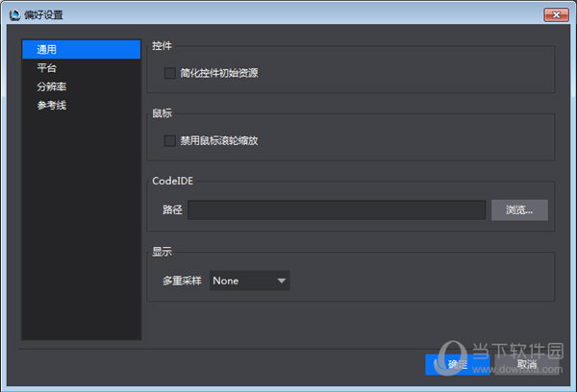Focus the CodeIDE 路径 input field
The image size is (577, 392).
pos(337,210)
